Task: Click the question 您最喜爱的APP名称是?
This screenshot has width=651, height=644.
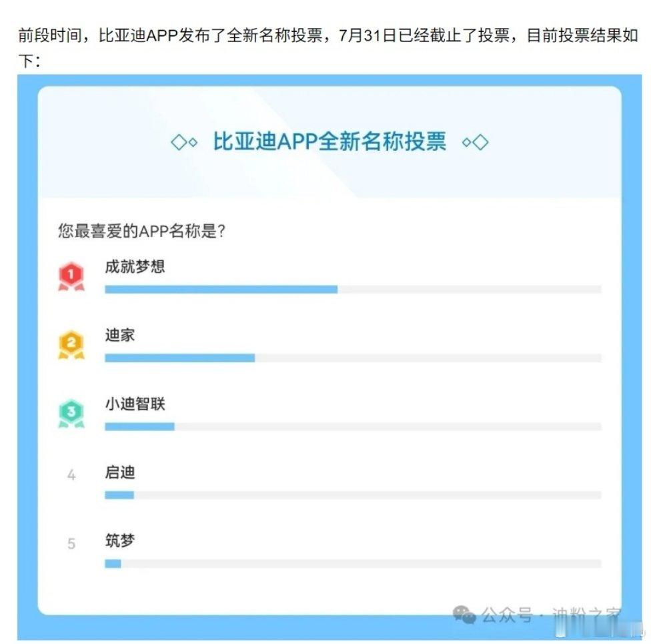Action: click(x=141, y=231)
